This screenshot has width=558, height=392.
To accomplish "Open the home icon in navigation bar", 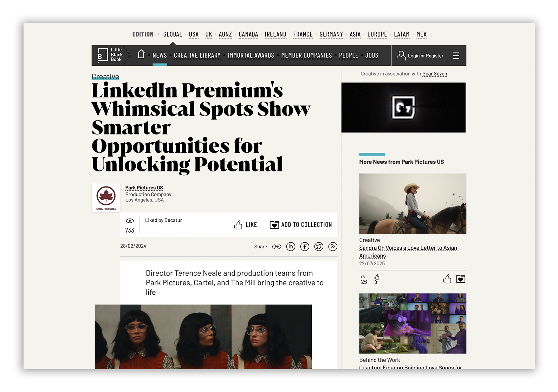I will point(141,54).
